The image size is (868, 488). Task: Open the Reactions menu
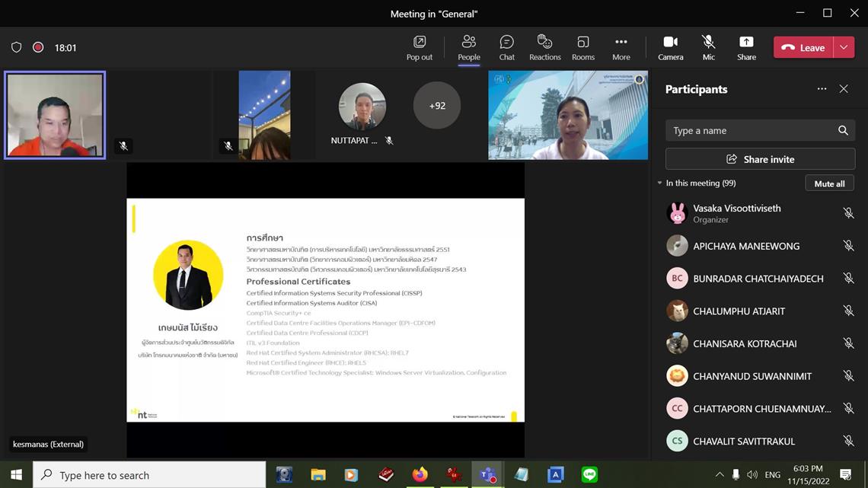[544, 47]
